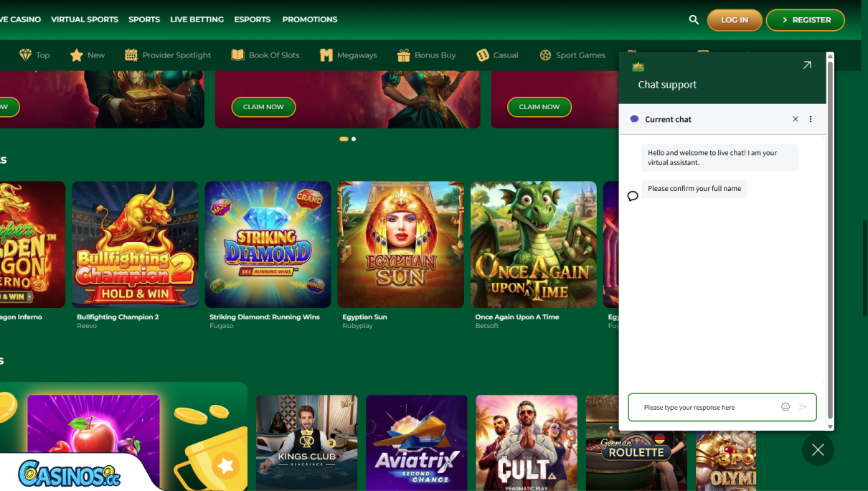Select the Sport Games ball icon
Viewport: 868px width, 491px height.
coord(545,55)
